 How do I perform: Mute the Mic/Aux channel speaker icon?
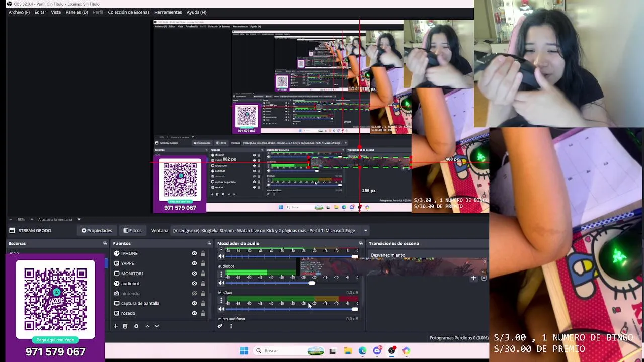221,309
